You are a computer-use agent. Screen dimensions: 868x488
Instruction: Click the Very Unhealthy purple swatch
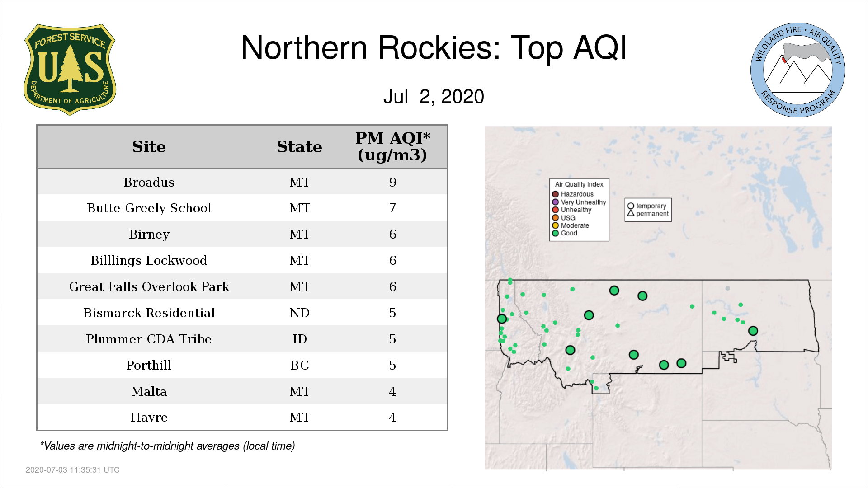(x=556, y=202)
